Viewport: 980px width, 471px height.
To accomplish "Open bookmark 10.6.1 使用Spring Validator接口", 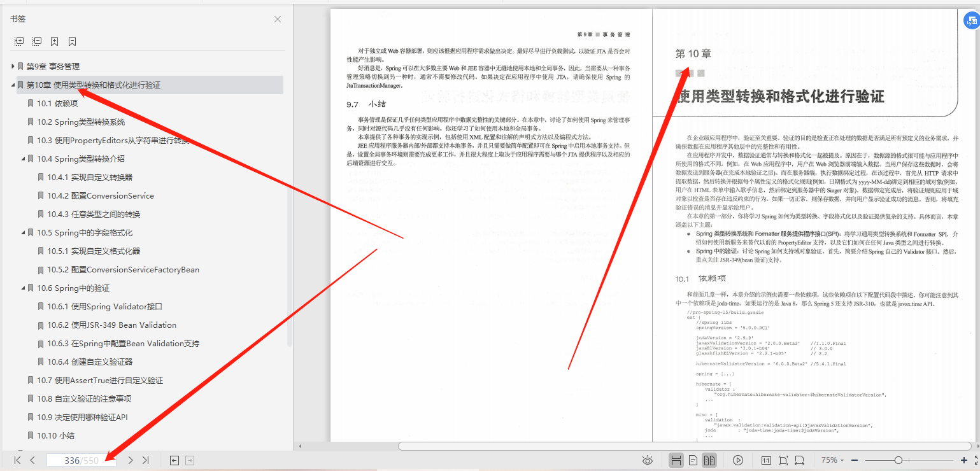I will coord(105,306).
